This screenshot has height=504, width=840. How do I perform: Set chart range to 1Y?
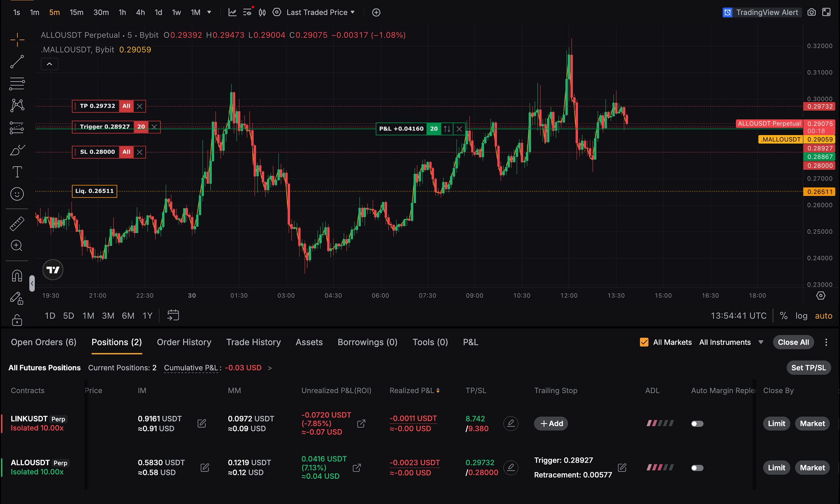point(147,316)
